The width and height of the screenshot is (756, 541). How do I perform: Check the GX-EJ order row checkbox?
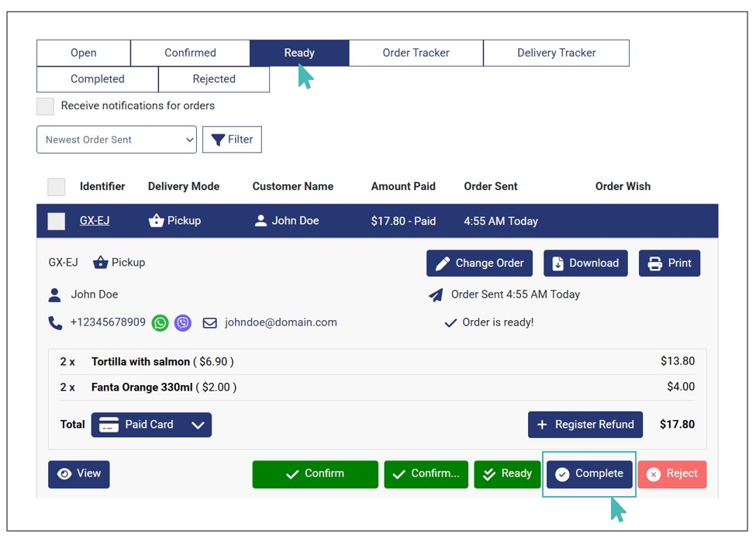pyautogui.click(x=57, y=222)
